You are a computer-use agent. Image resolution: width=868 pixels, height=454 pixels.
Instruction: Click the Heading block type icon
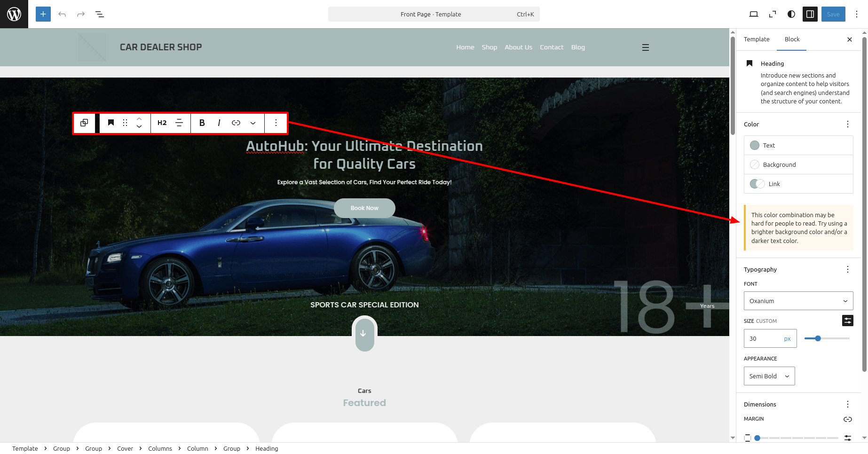coord(111,123)
